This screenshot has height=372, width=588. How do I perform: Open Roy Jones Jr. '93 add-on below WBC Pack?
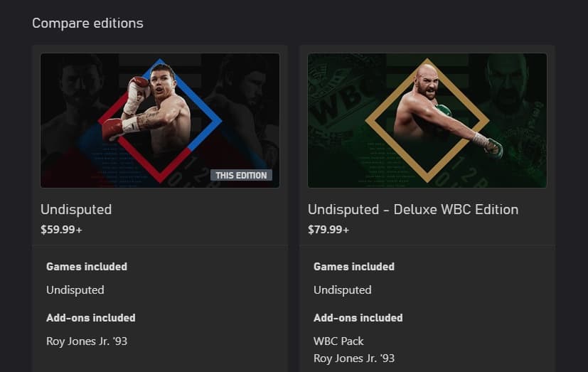click(x=354, y=358)
